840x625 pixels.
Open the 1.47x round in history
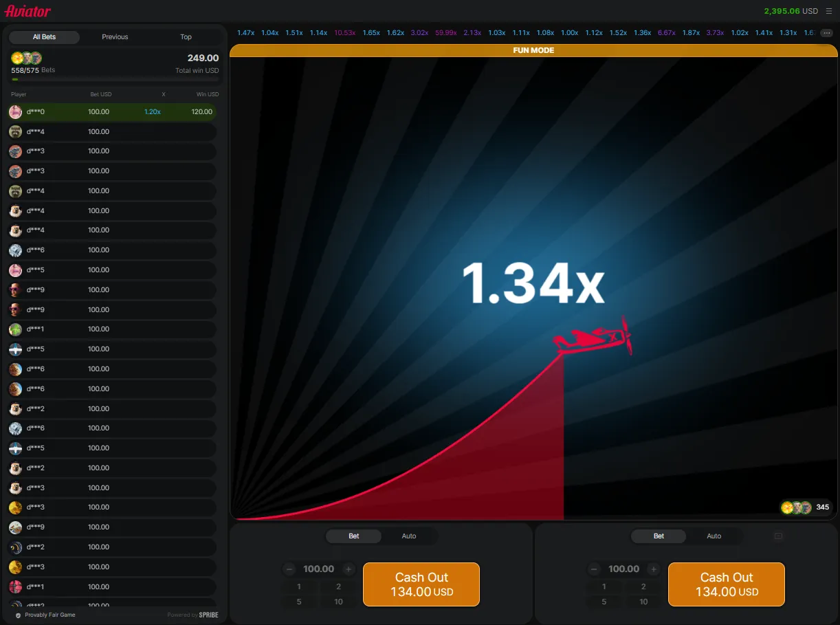246,33
